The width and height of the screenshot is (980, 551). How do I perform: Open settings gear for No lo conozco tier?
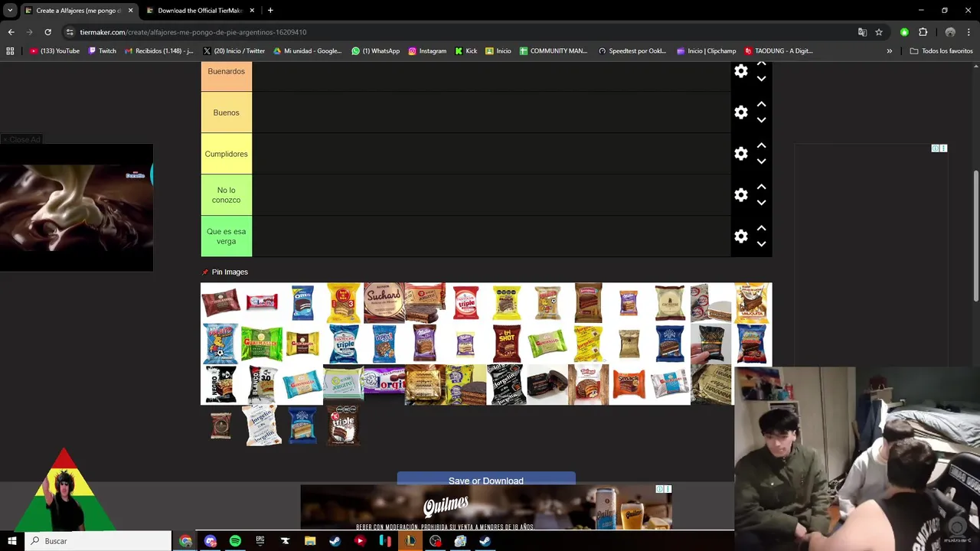[x=740, y=195]
